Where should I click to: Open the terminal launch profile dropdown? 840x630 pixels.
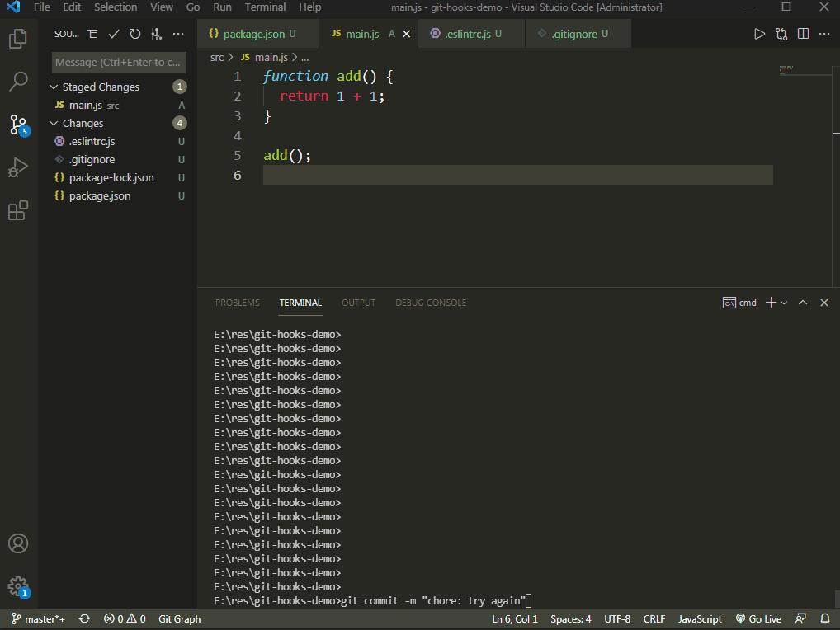[x=783, y=302]
